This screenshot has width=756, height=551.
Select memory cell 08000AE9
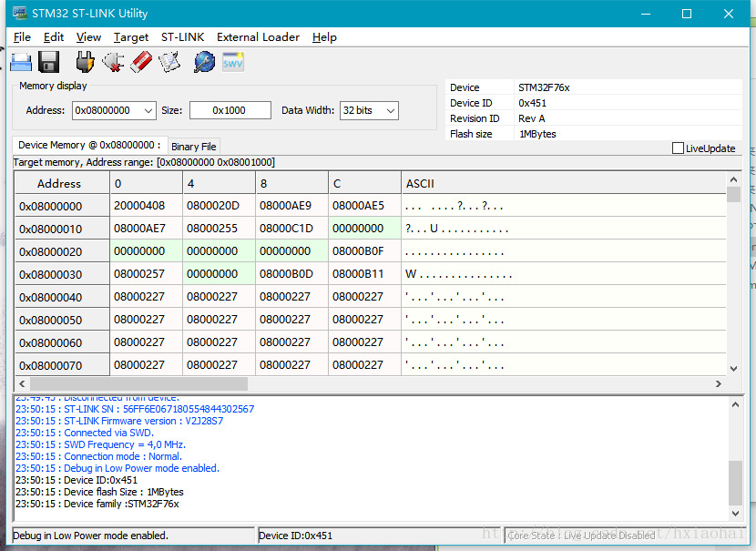[x=291, y=205]
